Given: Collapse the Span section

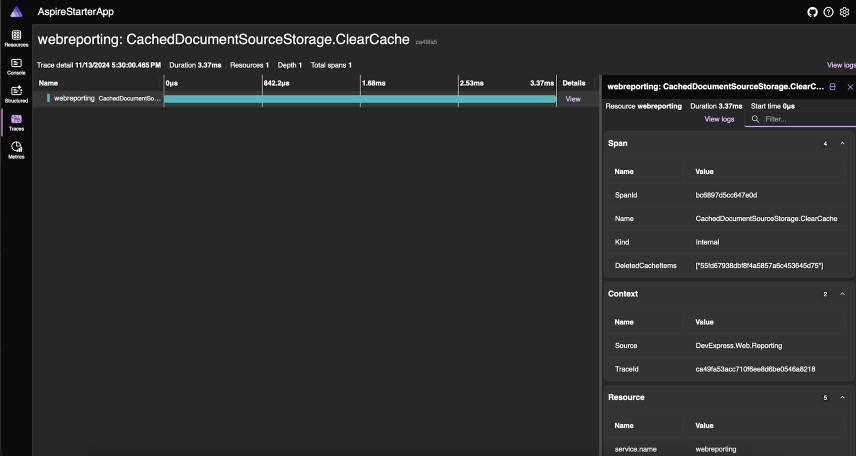Looking at the screenshot, I should click(x=842, y=143).
